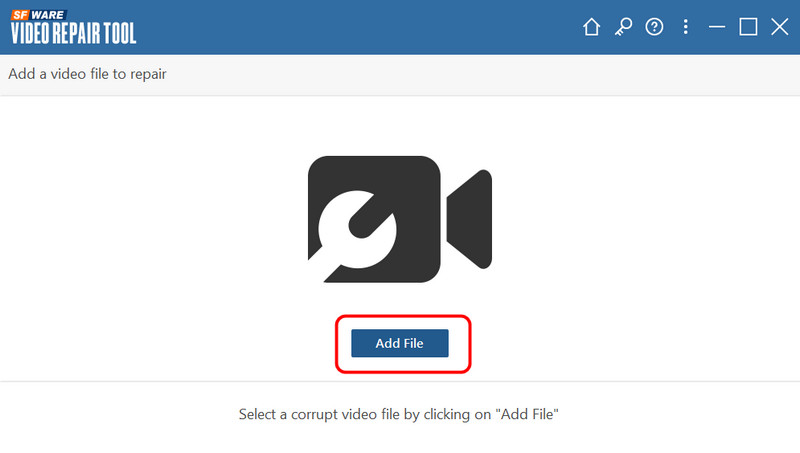Go to the Home screen icon
The width and height of the screenshot is (800, 453).
pyautogui.click(x=591, y=28)
